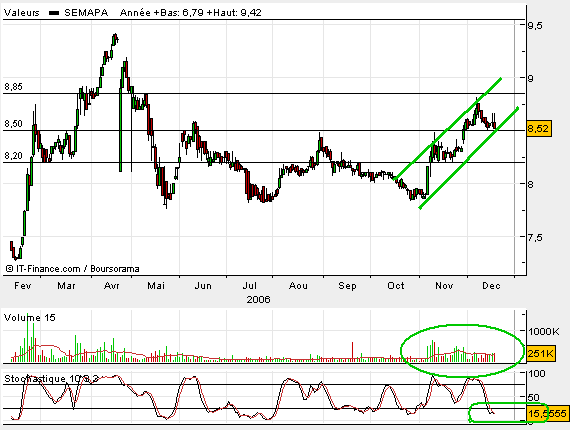Click the 'Aou' month axis label
Viewport: 570px width, 430px height.
coord(298,286)
